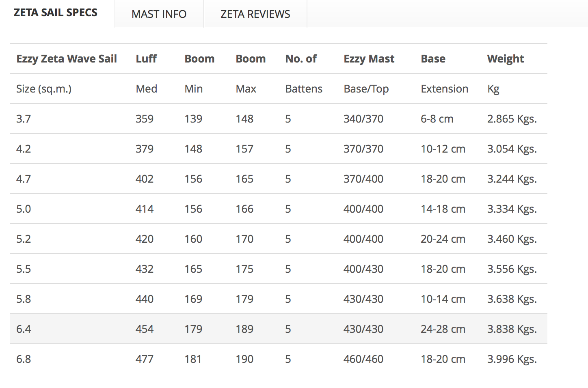Click weight 2.865 Kgs.
This screenshot has height=388, width=588.
point(512,119)
